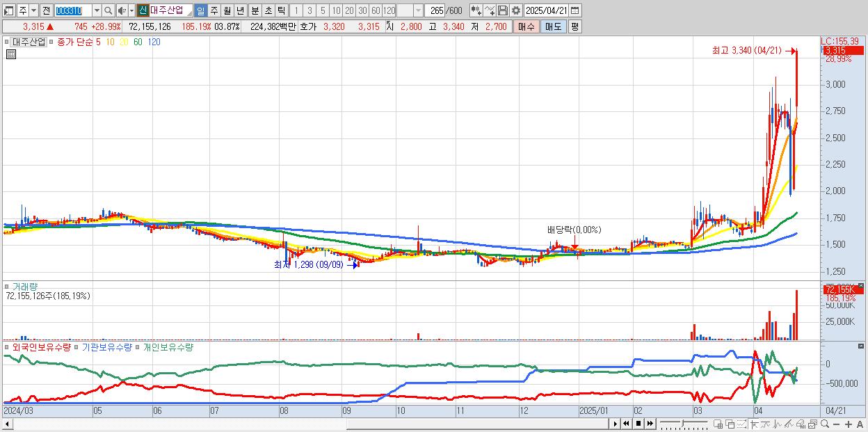Click the minus zoom-out icon
Screen dimensions: 868x432
click(x=837, y=424)
